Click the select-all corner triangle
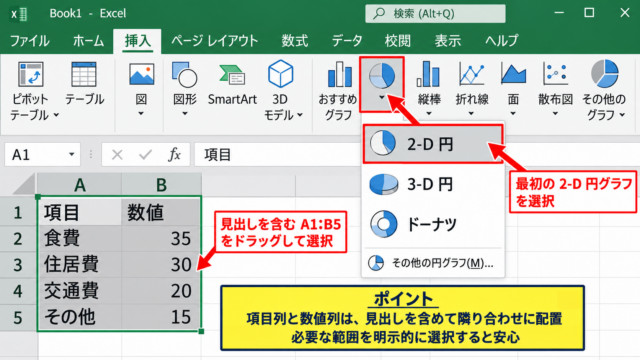The width and height of the screenshot is (640, 360). click(24, 184)
